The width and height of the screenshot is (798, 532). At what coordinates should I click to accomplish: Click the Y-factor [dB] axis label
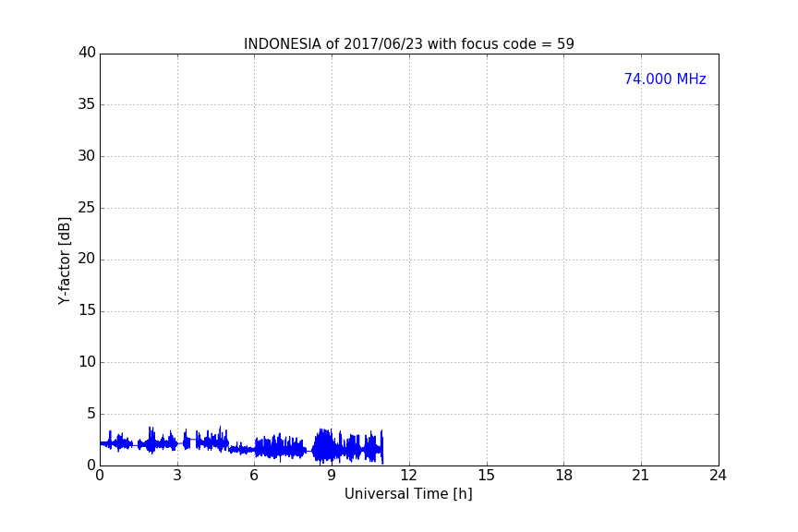point(64,260)
